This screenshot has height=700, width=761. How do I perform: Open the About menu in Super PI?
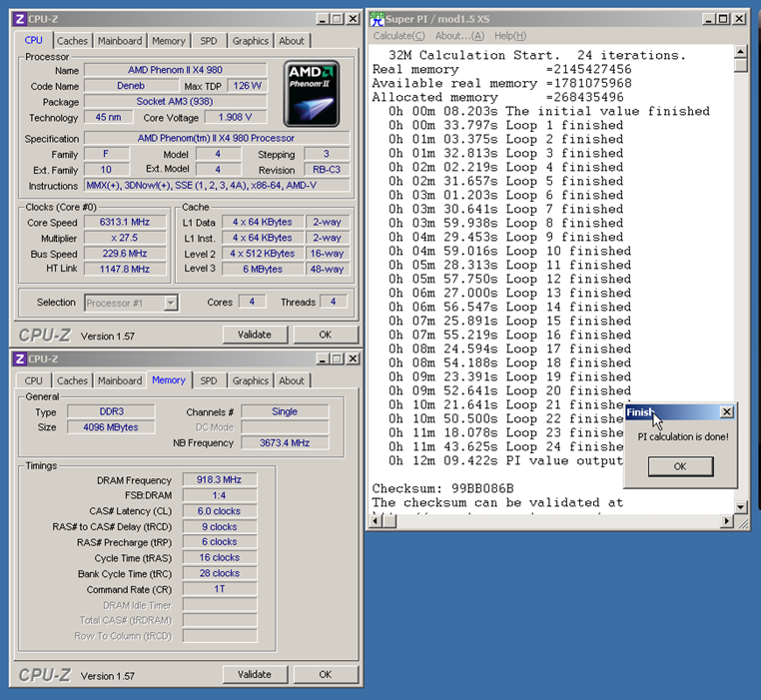point(459,36)
